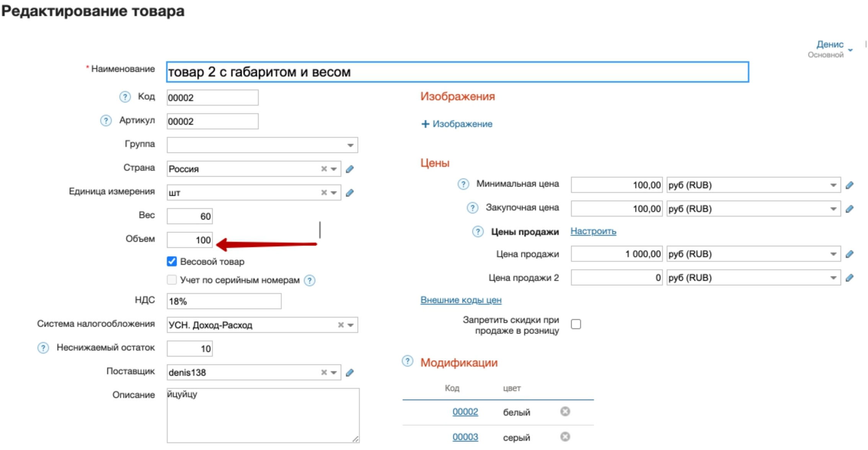Click help icon beside Модификации heading

408,361
